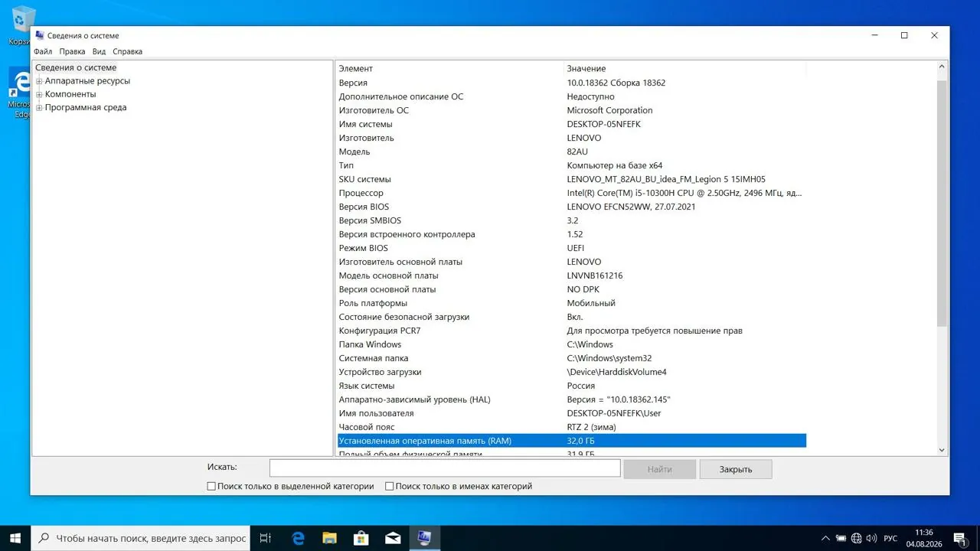The width and height of the screenshot is (980, 551).
Task: Click the Значение column header
Action: tap(685, 69)
